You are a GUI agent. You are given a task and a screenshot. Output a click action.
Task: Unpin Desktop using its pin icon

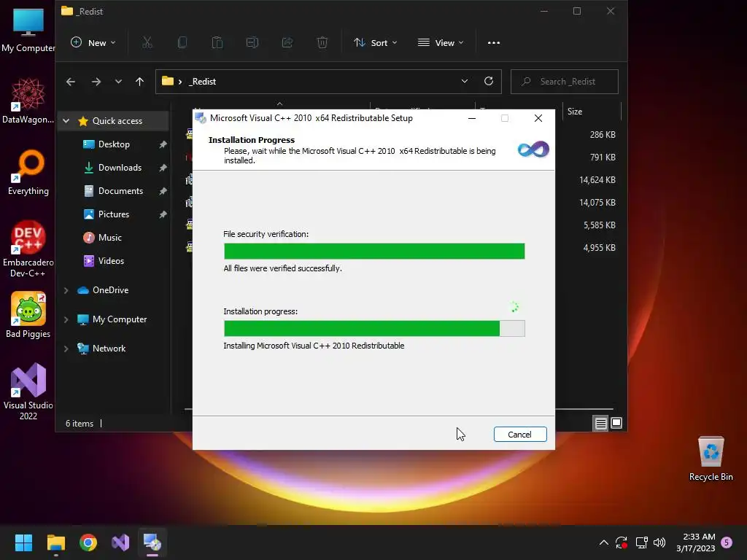(x=163, y=144)
